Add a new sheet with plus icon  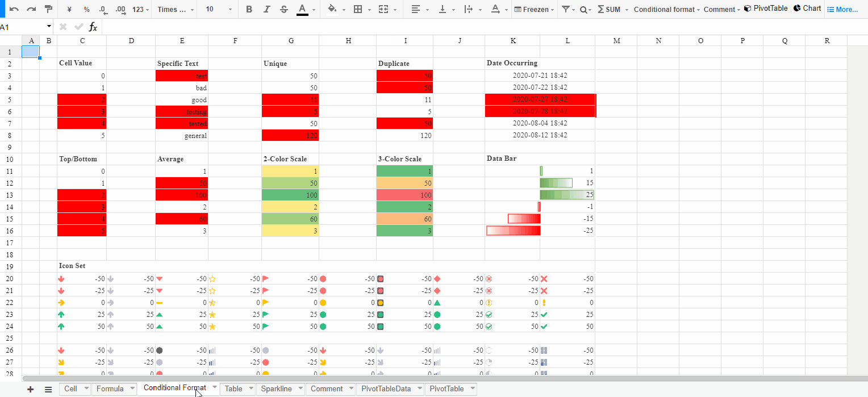30,389
